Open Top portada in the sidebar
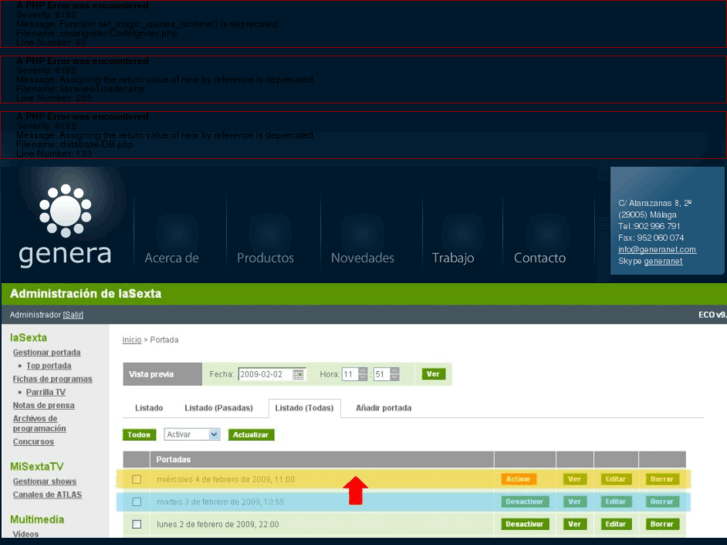727x545 pixels. pyautogui.click(x=49, y=366)
